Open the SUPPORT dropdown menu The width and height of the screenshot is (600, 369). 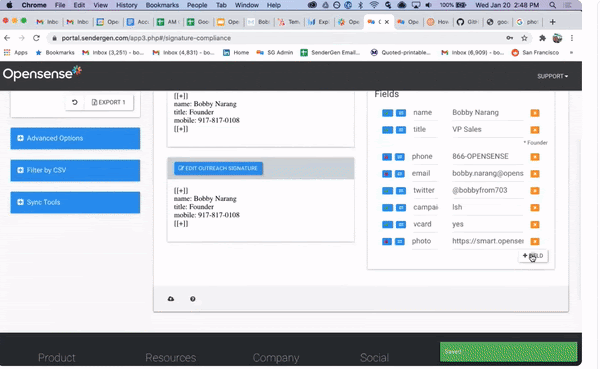tap(552, 76)
